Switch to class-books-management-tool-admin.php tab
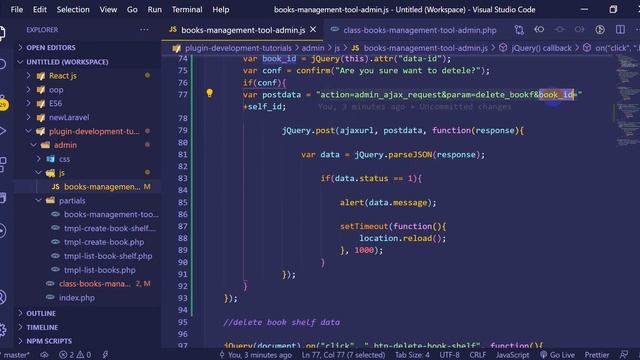This screenshot has width=640, height=360. (419, 30)
